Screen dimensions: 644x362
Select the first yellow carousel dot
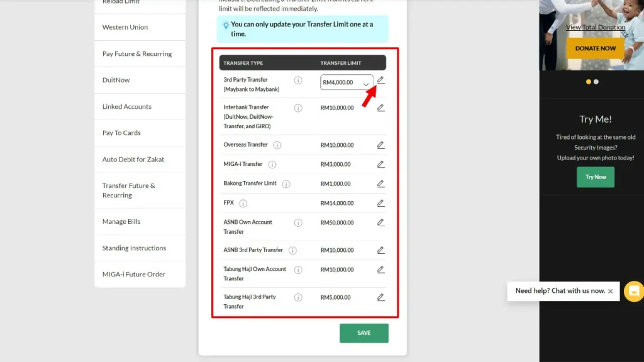tap(589, 82)
